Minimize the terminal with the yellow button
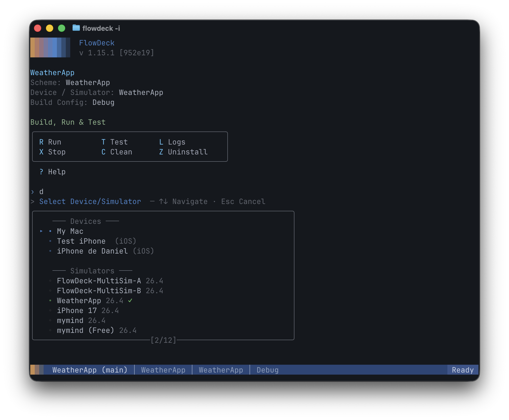 pyautogui.click(x=50, y=28)
